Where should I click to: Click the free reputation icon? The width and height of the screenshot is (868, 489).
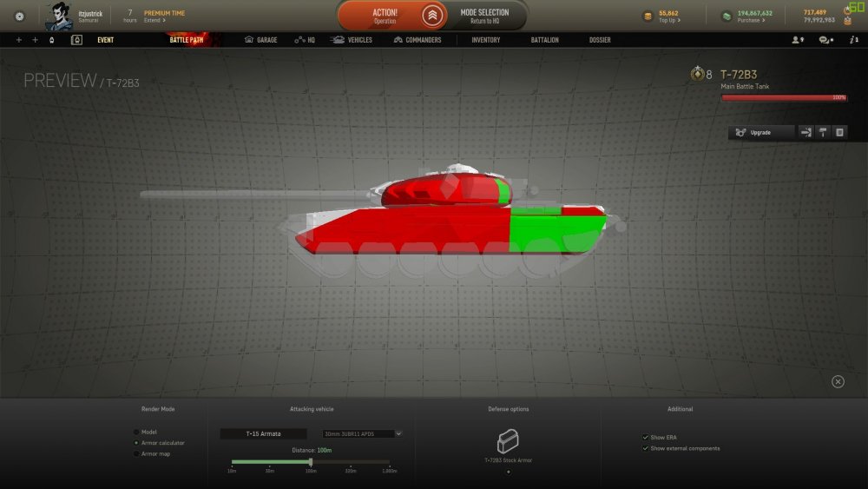[x=847, y=21]
